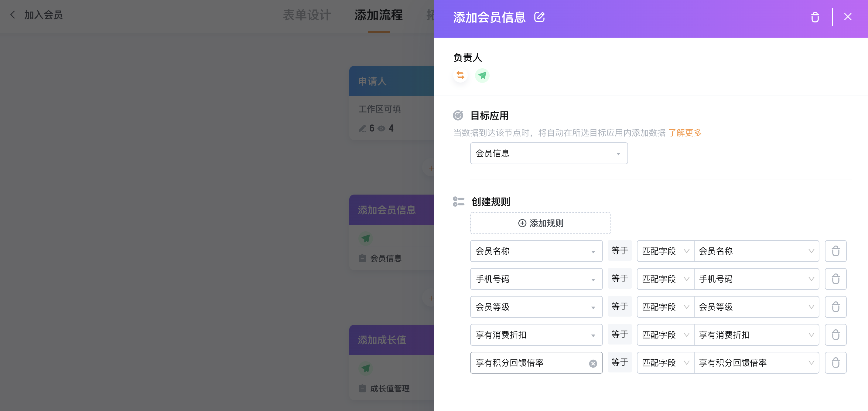The height and width of the screenshot is (411, 868).
Task: Click the eye icon in 申请人 card
Action: point(381,128)
